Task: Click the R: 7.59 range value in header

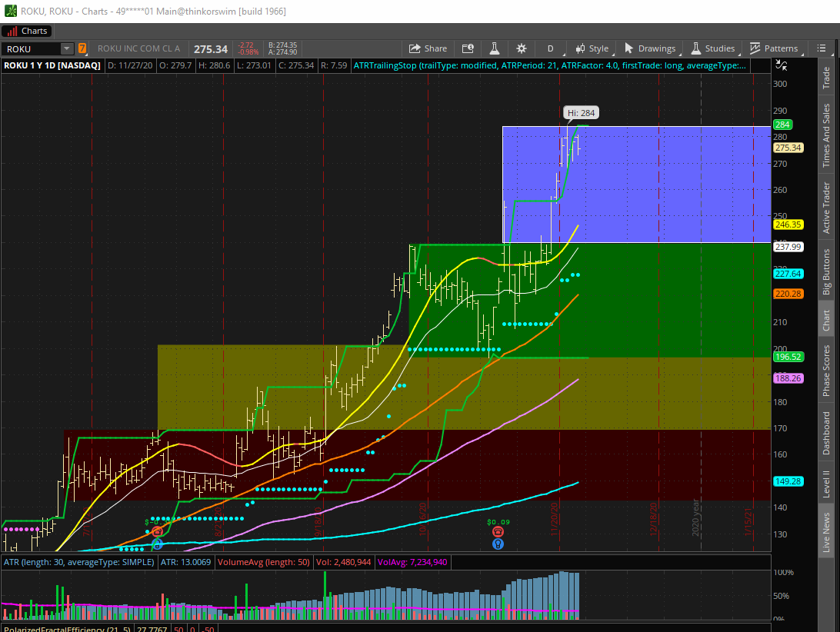Action: [334, 65]
